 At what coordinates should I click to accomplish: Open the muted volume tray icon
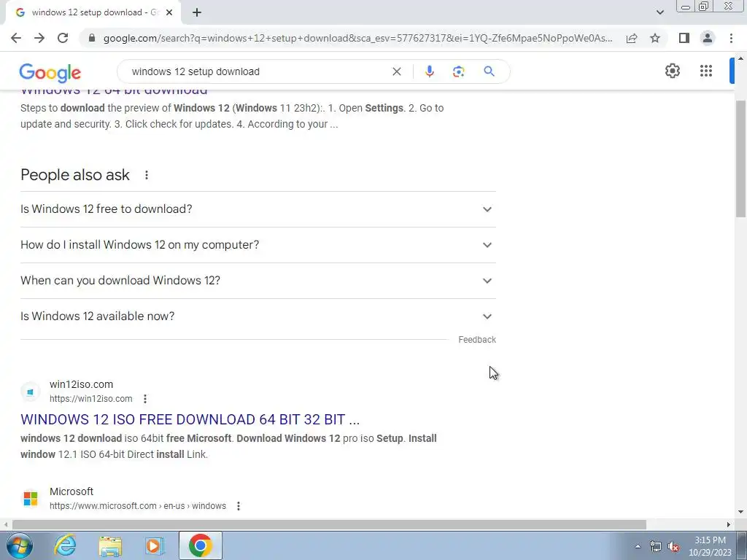click(x=673, y=546)
